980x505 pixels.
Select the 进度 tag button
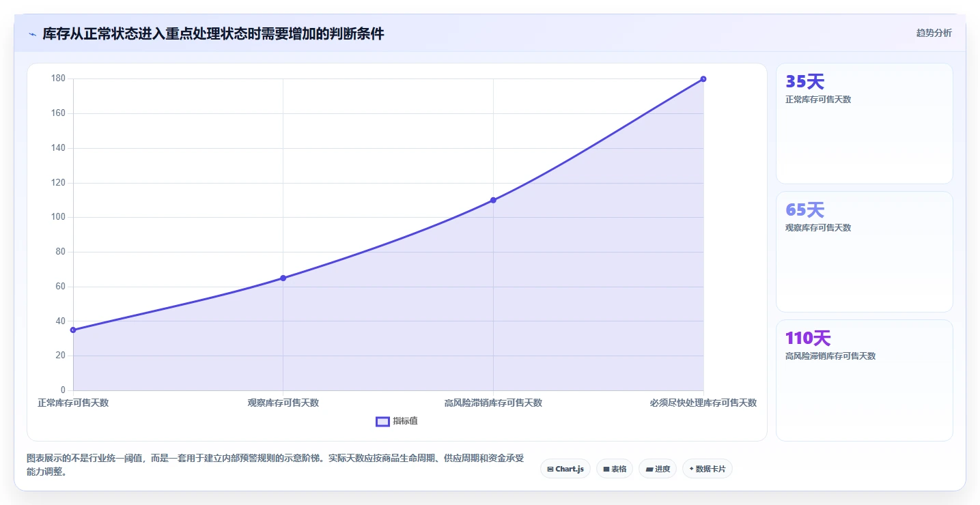tap(658, 469)
